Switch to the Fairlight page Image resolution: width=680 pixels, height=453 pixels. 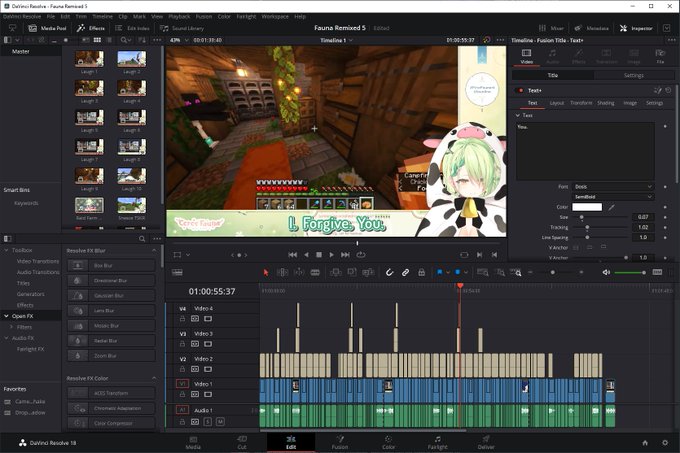click(437, 443)
